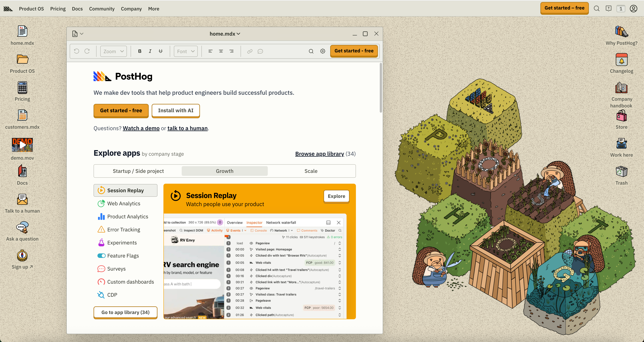Open the Font dropdown
Screen dimensions: 644x342
(x=185, y=51)
